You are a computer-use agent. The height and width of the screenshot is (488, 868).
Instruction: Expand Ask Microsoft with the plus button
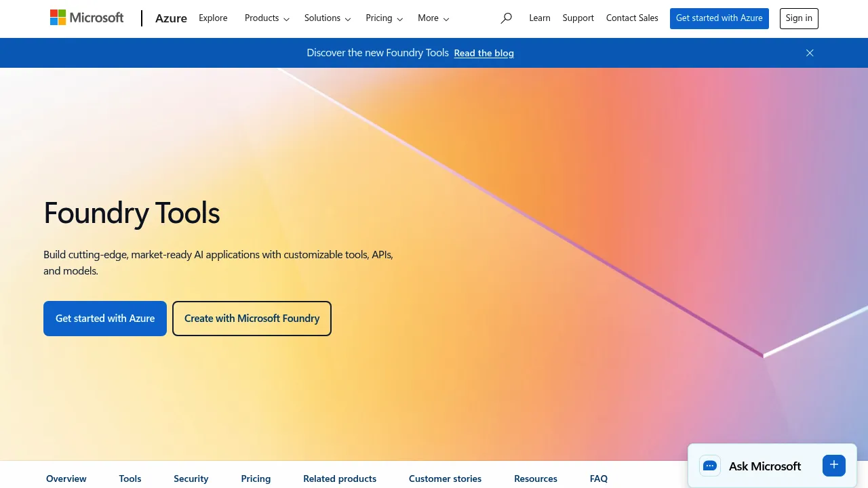click(x=834, y=465)
